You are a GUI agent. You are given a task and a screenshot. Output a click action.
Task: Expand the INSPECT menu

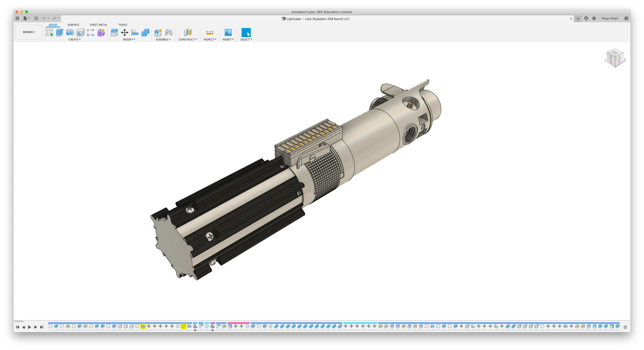coord(210,40)
